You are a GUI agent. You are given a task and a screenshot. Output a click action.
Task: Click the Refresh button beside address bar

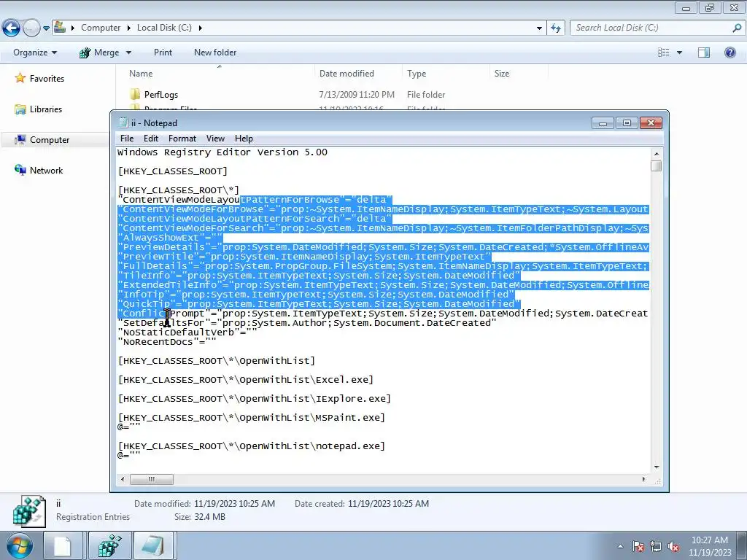(x=556, y=28)
